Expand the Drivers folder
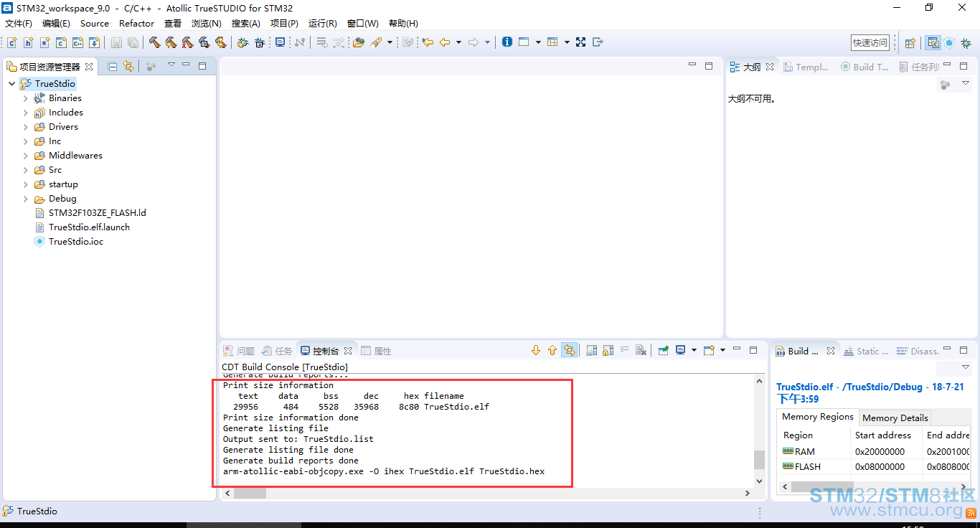 point(26,127)
